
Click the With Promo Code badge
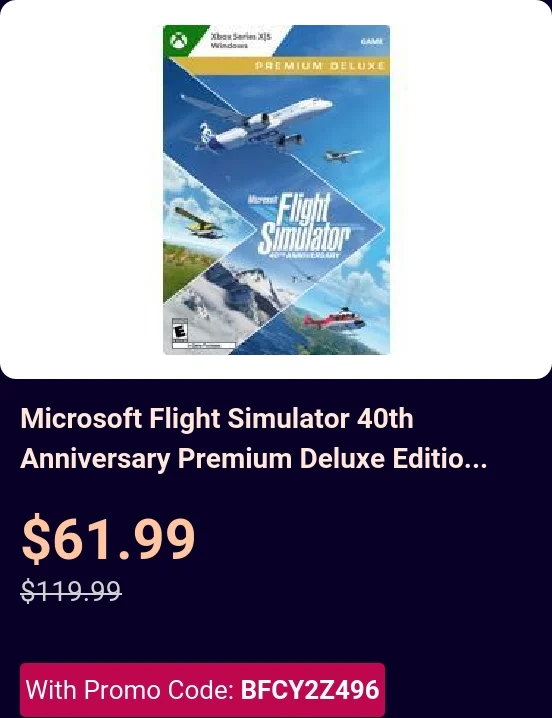click(202, 690)
